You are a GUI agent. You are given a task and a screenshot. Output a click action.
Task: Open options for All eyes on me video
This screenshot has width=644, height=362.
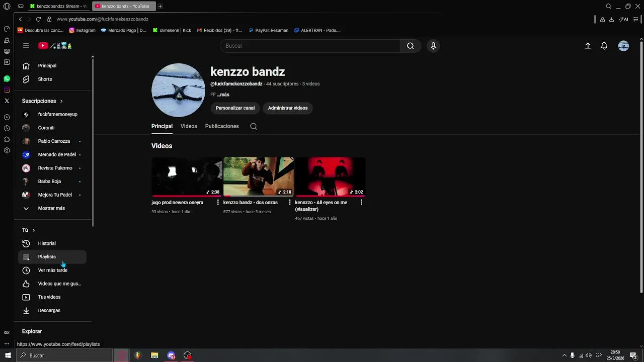[x=361, y=202]
